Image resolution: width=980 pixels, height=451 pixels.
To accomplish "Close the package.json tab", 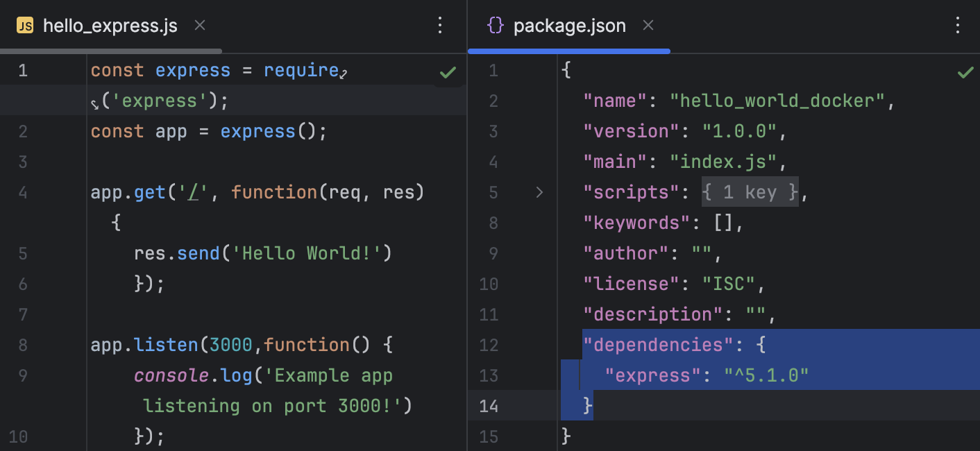I will pos(648,25).
